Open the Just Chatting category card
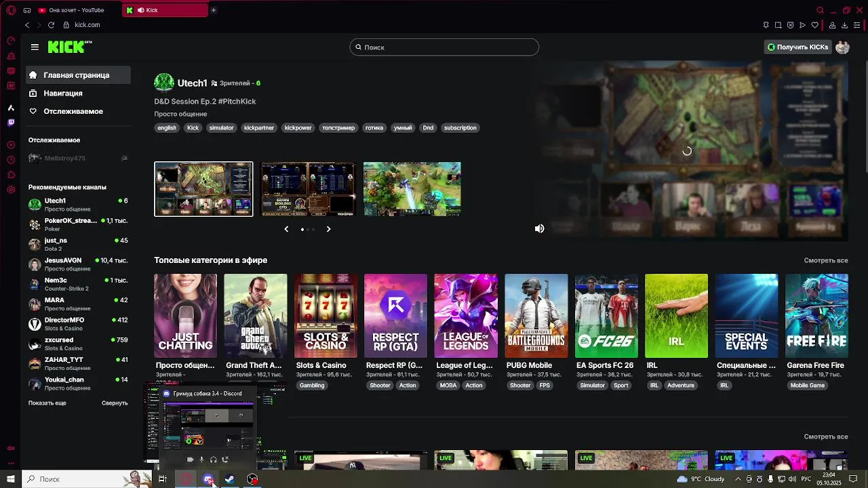 [185, 316]
